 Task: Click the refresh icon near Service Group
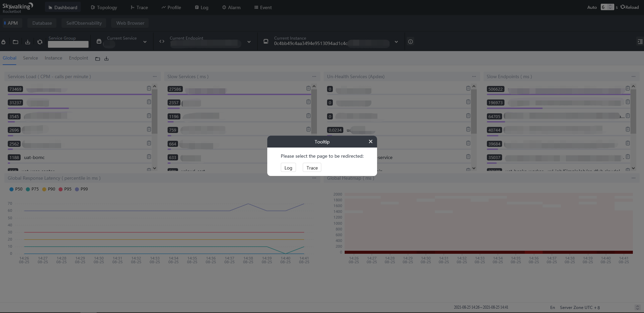[40, 42]
